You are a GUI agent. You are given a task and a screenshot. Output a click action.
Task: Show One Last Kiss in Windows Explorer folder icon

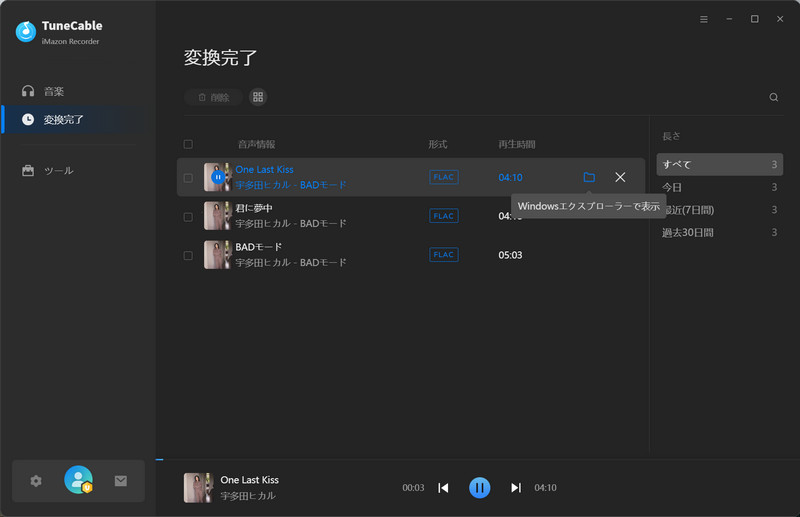(x=589, y=177)
